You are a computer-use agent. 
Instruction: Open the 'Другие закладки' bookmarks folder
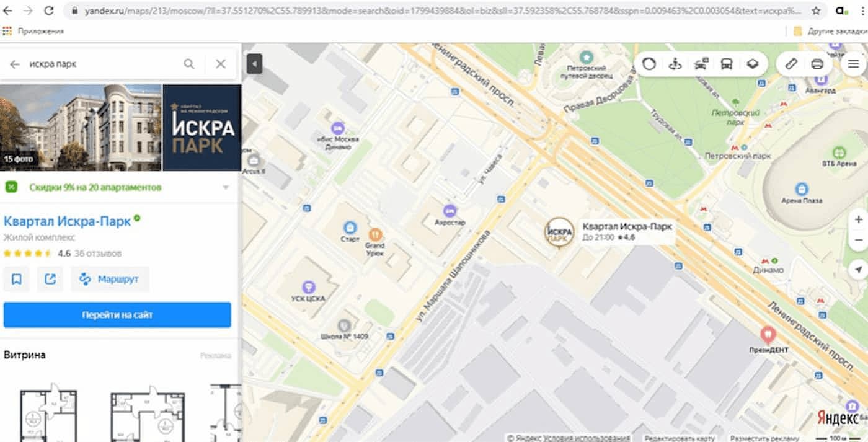pyautogui.click(x=830, y=30)
